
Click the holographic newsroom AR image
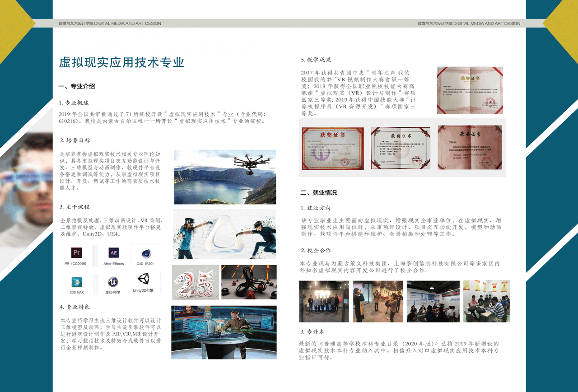(x=224, y=332)
